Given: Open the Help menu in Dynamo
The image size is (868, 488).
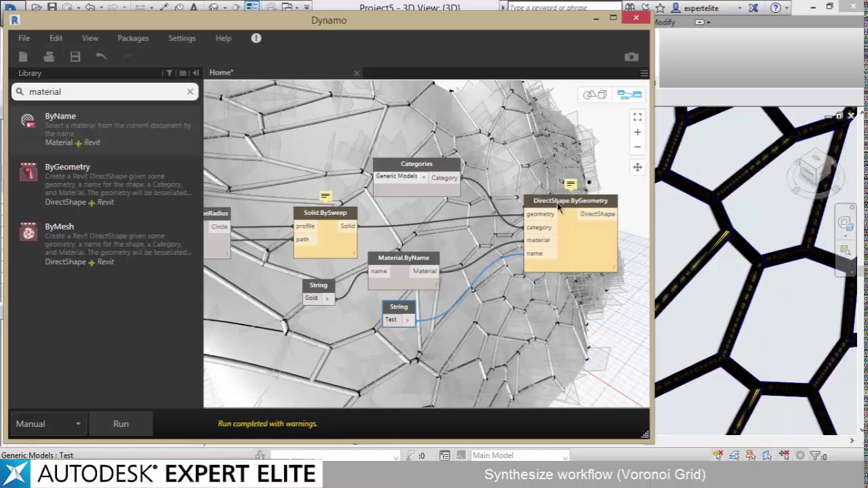Looking at the screenshot, I should tap(223, 38).
